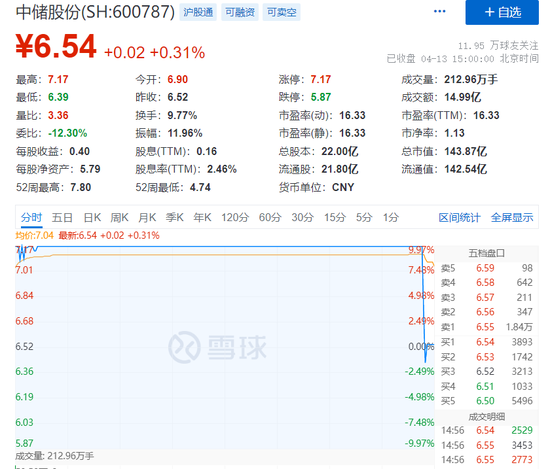Click the 货币单位 CNY label
Screen dimensions: 550x469
343,187
